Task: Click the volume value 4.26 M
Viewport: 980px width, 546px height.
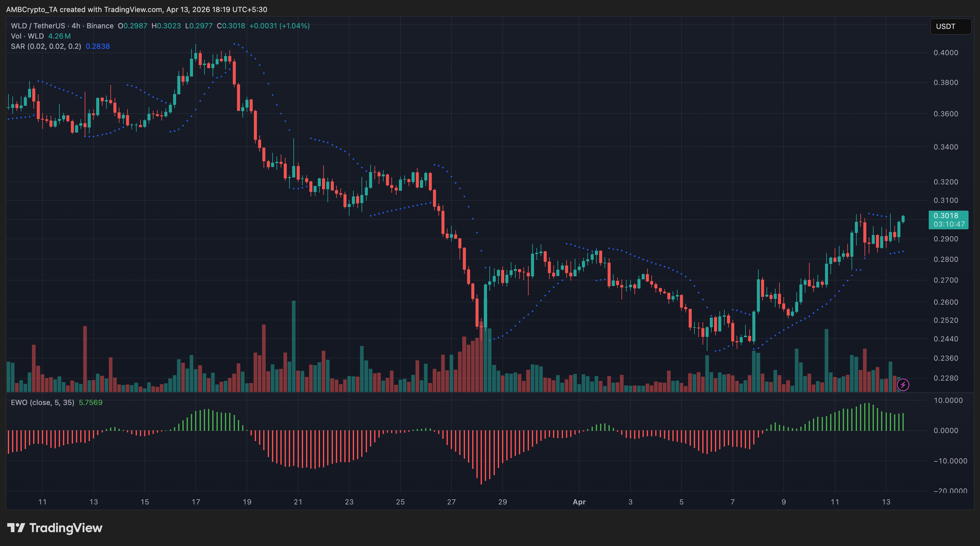Action: click(x=59, y=36)
